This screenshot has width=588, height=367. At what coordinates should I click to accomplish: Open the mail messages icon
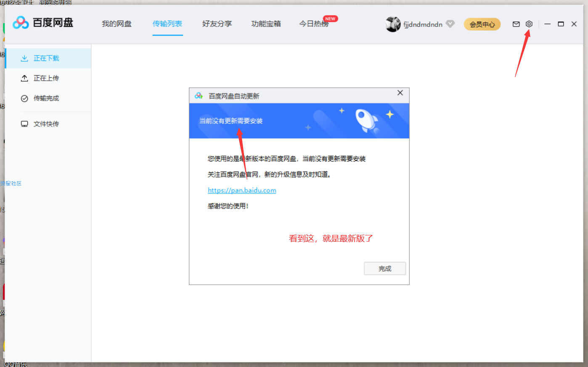point(516,24)
